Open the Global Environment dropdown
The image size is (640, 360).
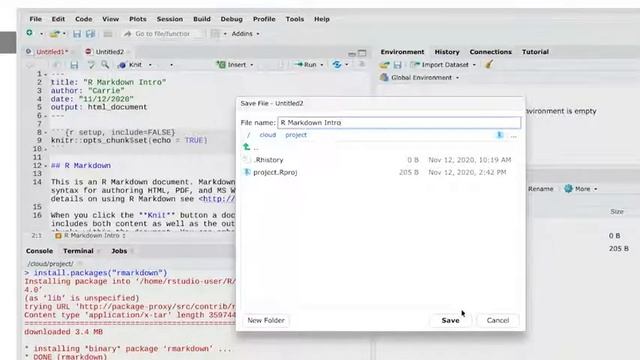pos(420,78)
